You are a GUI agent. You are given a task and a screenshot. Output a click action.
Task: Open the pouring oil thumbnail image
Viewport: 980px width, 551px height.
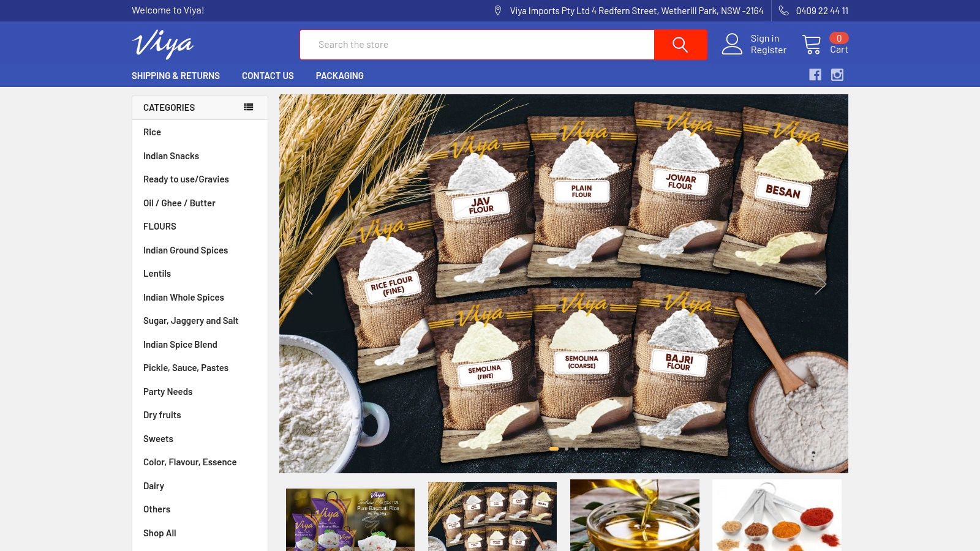click(x=635, y=515)
